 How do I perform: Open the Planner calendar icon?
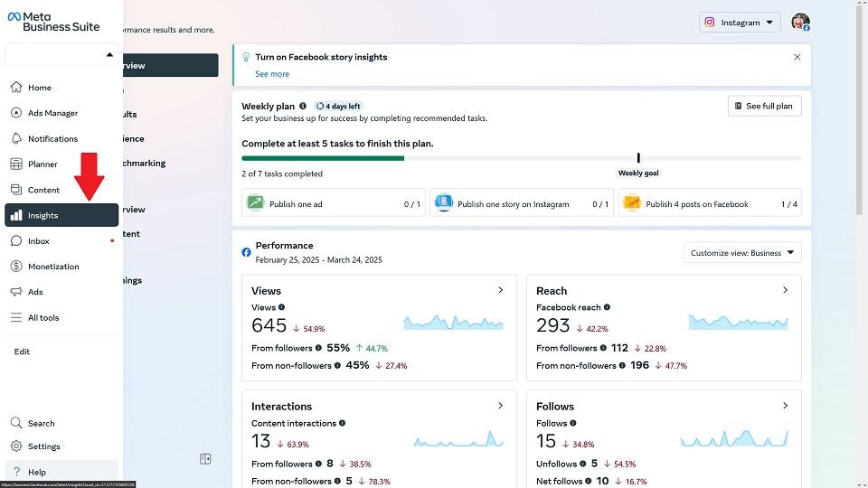click(x=15, y=164)
